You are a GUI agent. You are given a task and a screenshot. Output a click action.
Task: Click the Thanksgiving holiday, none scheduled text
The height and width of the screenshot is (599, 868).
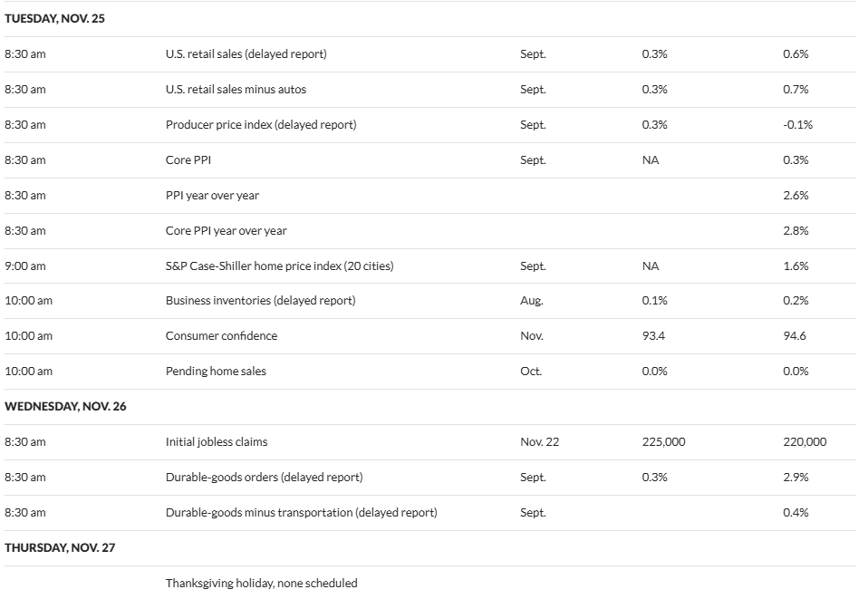click(261, 584)
